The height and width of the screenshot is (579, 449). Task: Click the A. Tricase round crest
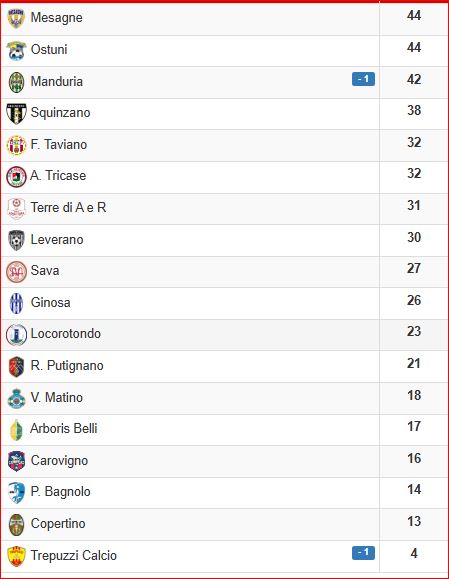tap(16, 177)
